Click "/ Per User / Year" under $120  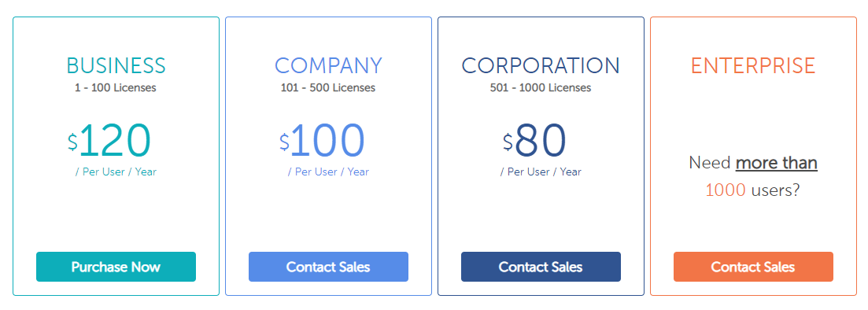[116, 172]
